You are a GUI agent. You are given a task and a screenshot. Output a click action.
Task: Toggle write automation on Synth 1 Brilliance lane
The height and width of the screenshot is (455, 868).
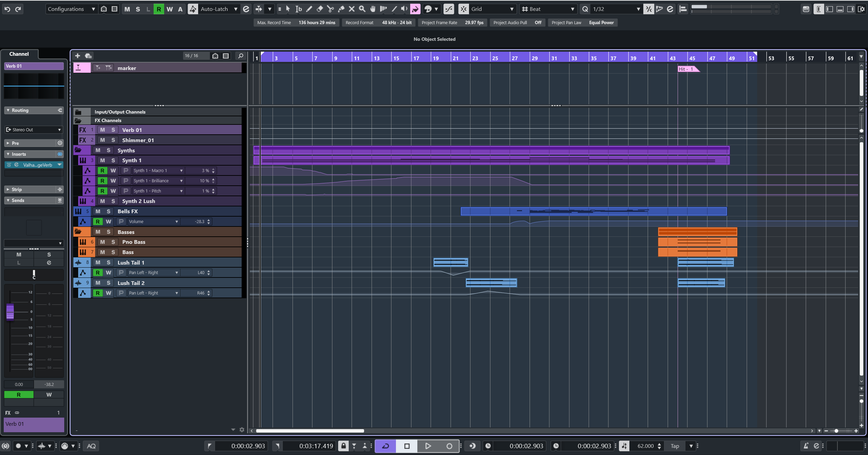[x=113, y=181]
